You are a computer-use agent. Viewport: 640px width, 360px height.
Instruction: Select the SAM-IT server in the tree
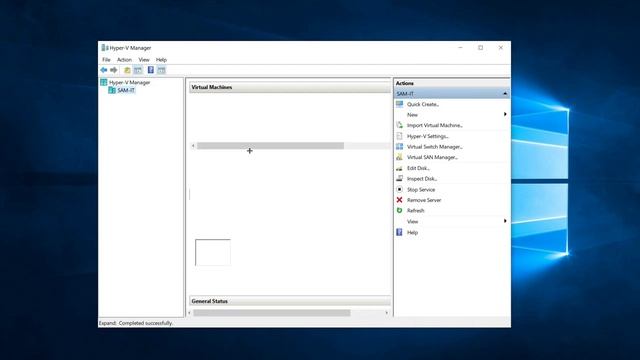126,90
